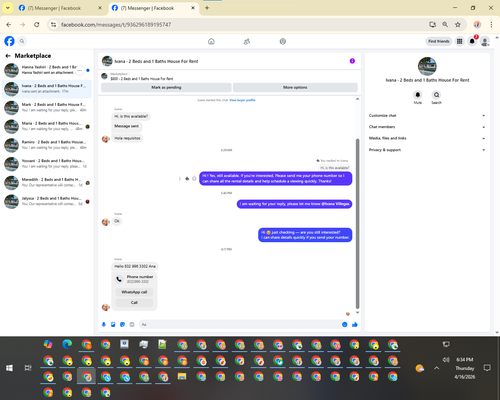Expand Media, files and links section

(427, 138)
